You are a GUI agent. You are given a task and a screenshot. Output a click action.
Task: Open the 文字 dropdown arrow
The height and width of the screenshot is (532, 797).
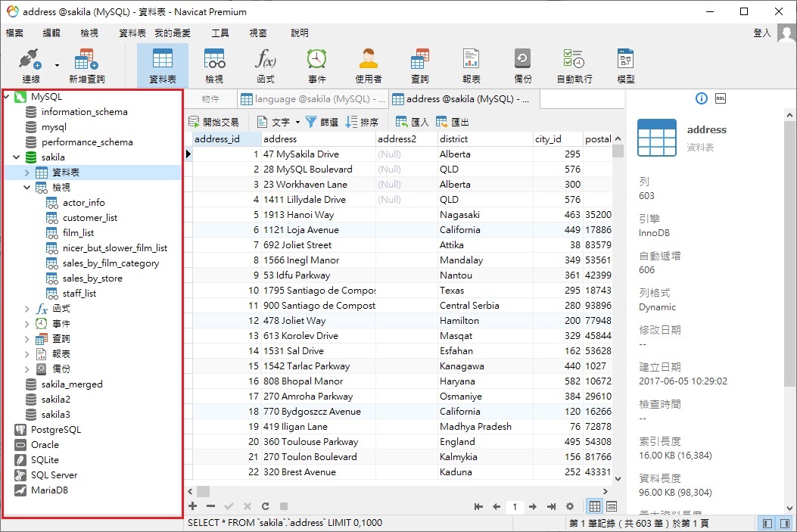coord(297,122)
